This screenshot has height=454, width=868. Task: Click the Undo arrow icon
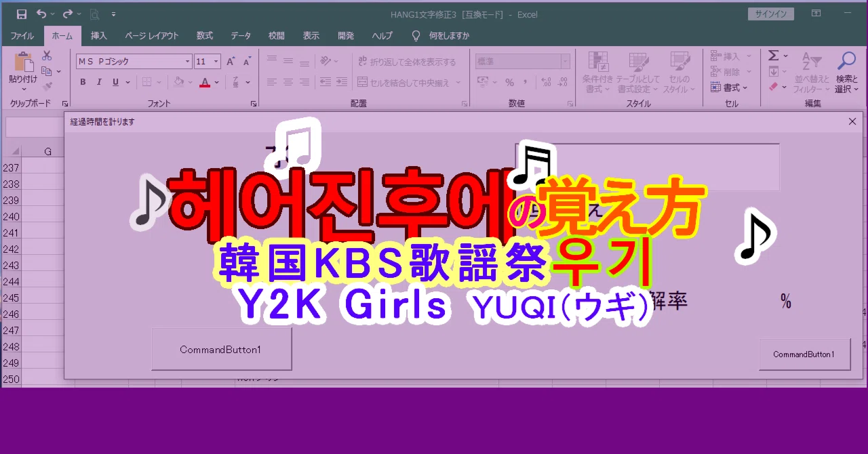(42, 14)
